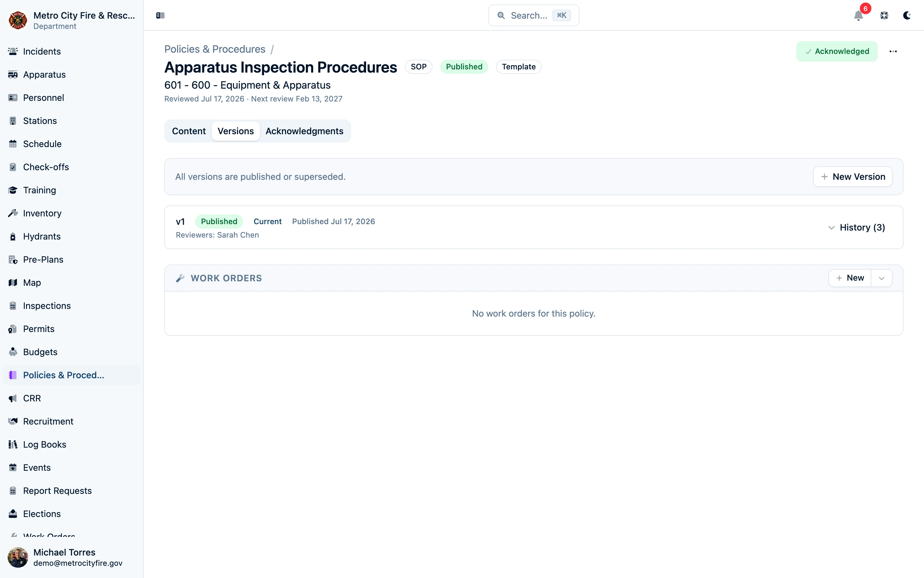Click "Reviewers: Sarah Chen" text
The width and height of the screenshot is (924, 578).
click(x=217, y=235)
